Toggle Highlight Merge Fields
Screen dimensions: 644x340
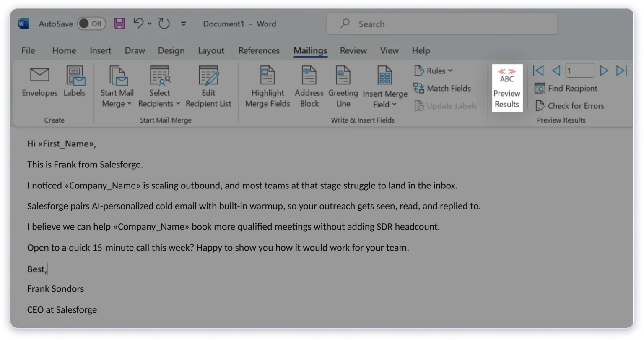point(267,87)
